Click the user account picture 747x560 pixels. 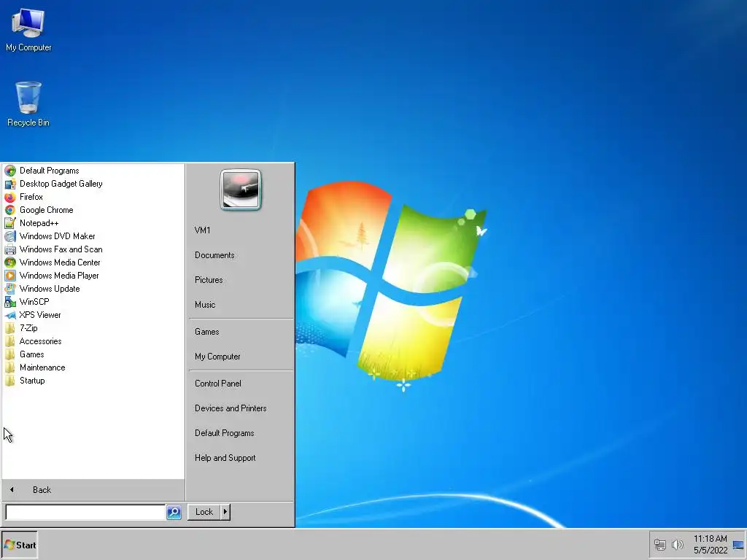241,190
